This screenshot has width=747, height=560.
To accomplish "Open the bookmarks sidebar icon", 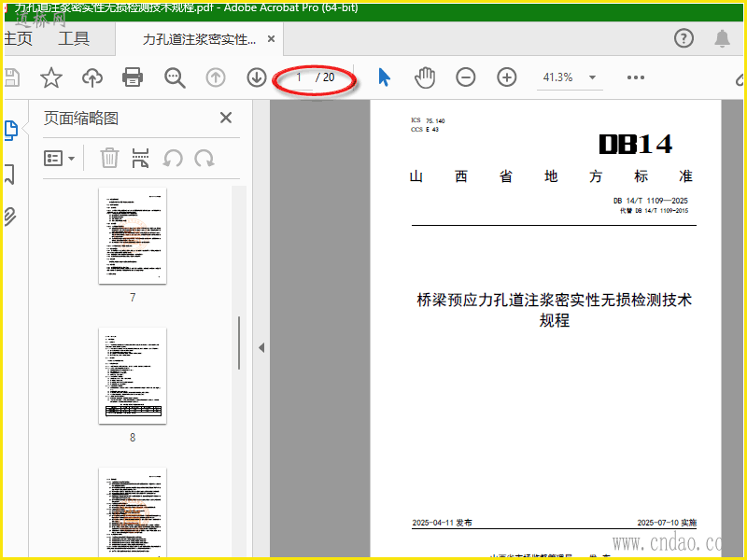I will tap(9, 175).
